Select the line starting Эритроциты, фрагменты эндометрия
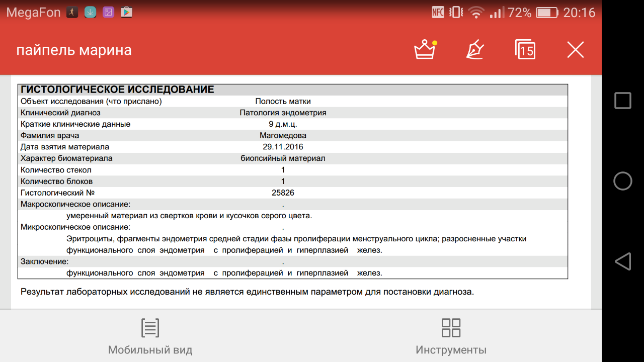 (x=296, y=239)
